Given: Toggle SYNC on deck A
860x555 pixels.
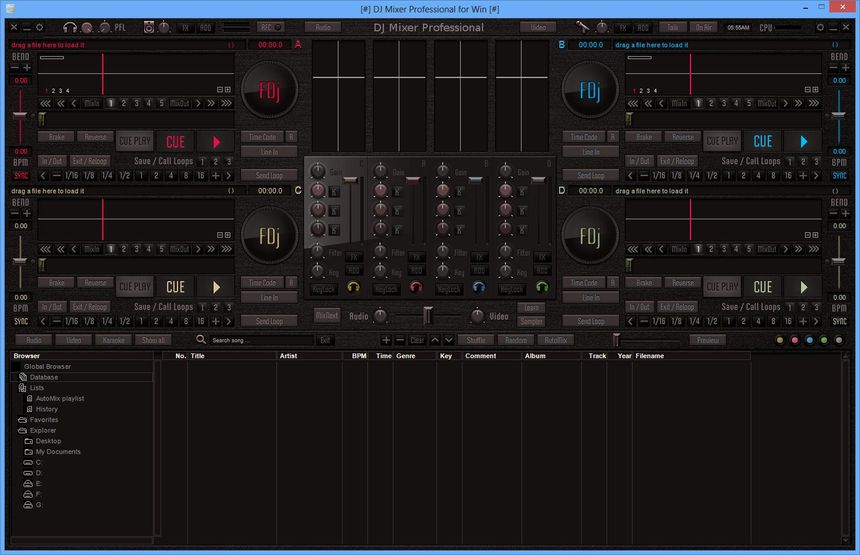Looking at the screenshot, I should tap(21, 175).
